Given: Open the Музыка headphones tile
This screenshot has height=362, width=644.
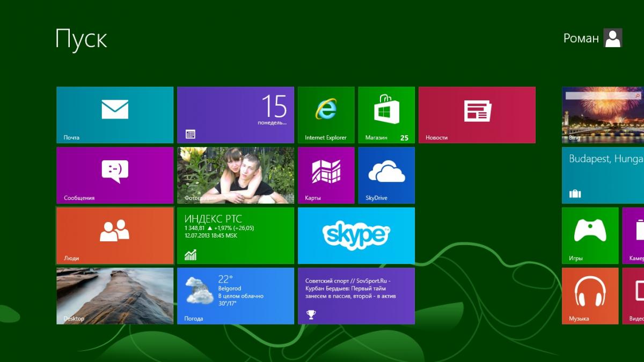Looking at the screenshot, I should [x=590, y=296].
